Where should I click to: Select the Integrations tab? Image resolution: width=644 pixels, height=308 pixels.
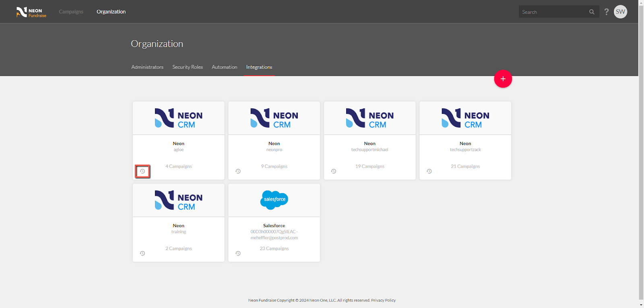259,67
